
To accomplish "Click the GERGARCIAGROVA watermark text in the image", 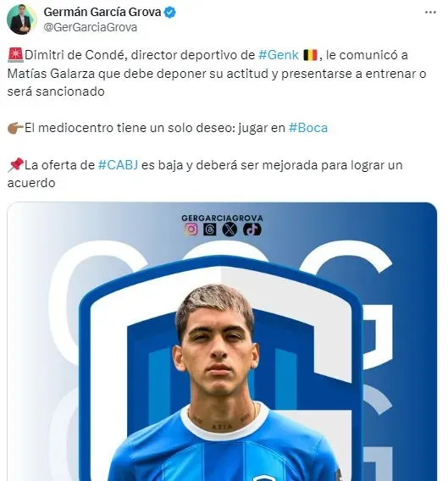I will (x=222, y=218).
